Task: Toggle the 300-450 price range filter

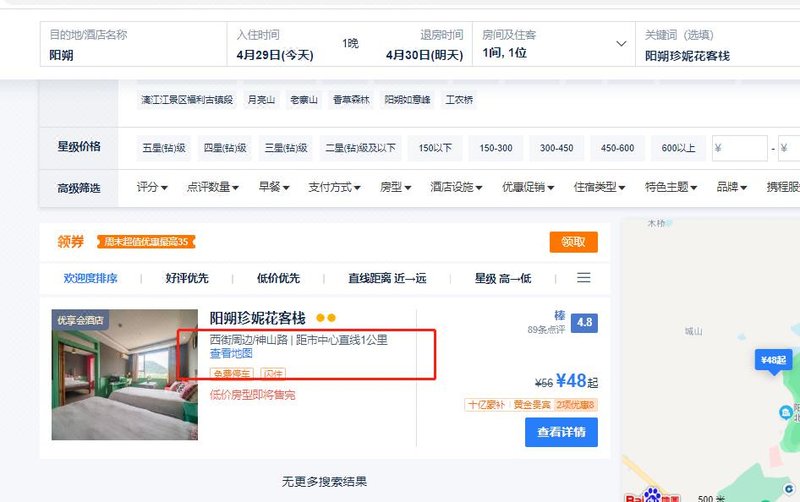Action: pyautogui.click(x=556, y=148)
